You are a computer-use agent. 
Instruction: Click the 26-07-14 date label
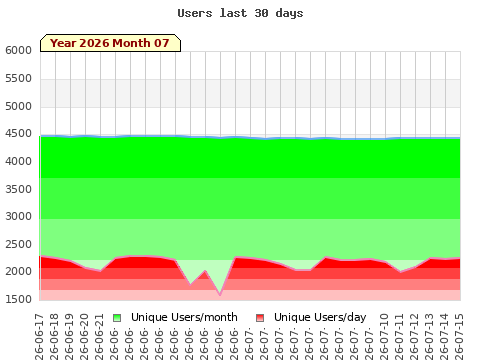pyautogui.click(x=444, y=337)
